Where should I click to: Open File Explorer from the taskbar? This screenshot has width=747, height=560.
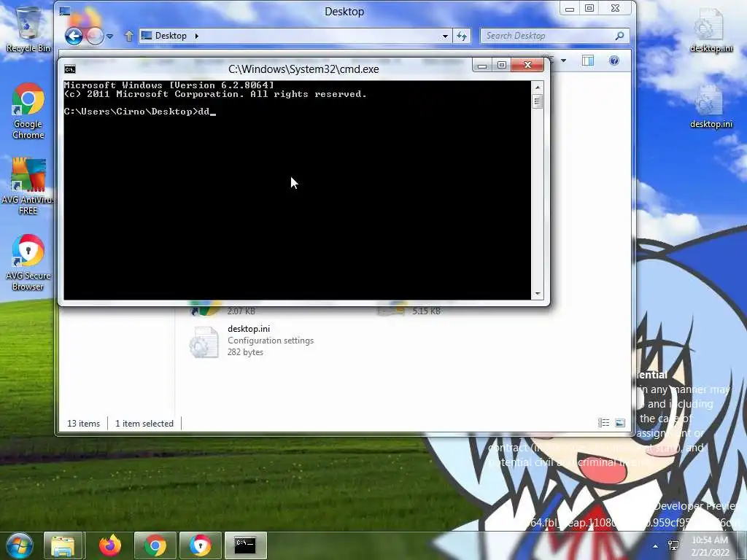pyautogui.click(x=63, y=545)
